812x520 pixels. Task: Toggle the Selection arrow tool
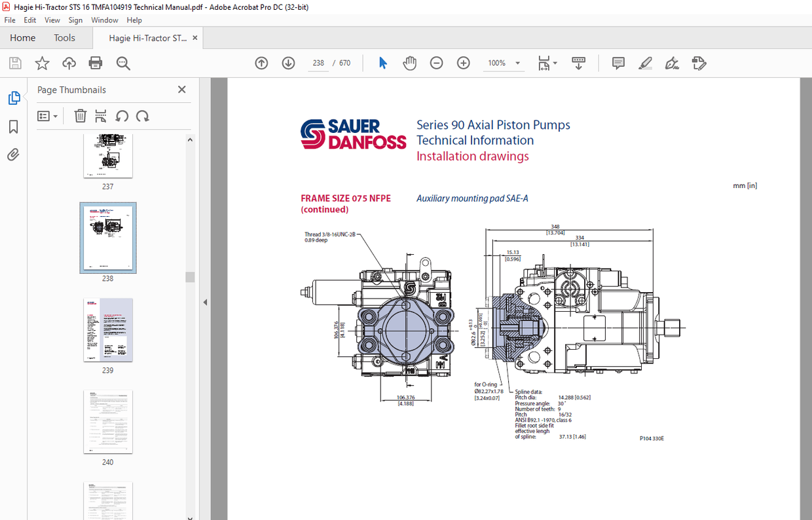(382, 63)
